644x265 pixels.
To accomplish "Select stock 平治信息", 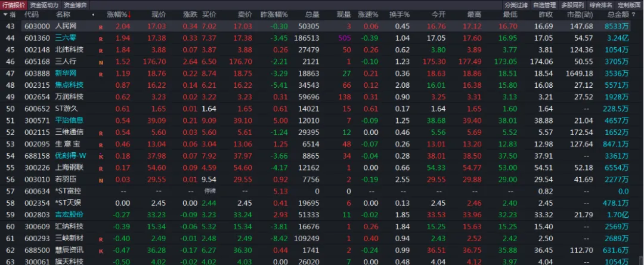I will [x=69, y=121].
